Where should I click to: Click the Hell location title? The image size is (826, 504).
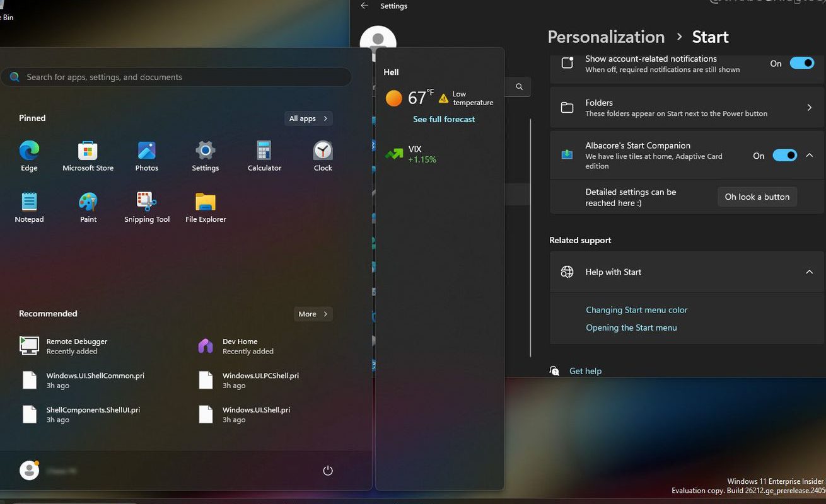point(391,72)
